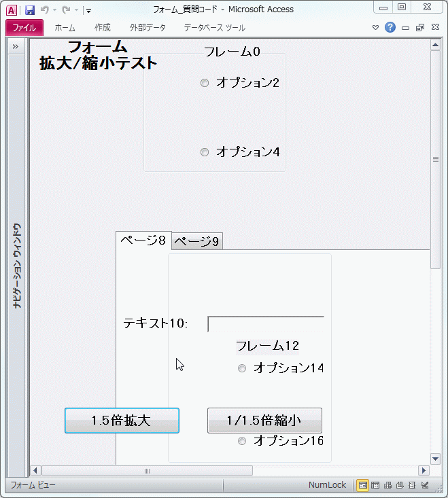Click the Access application icon in title bar
448x498 pixels.
pos(12,10)
